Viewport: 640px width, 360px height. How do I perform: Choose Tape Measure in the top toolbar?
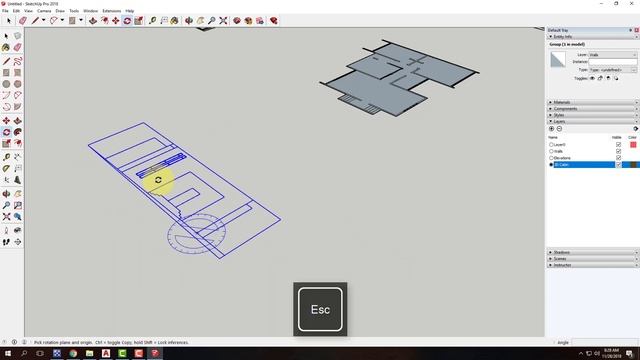(152, 20)
